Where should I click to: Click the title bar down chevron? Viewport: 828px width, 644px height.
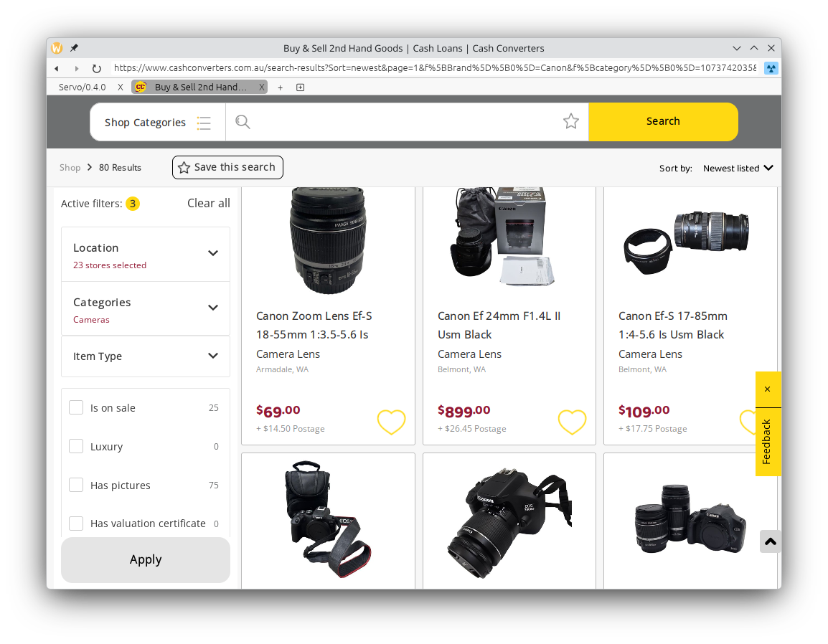737,48
